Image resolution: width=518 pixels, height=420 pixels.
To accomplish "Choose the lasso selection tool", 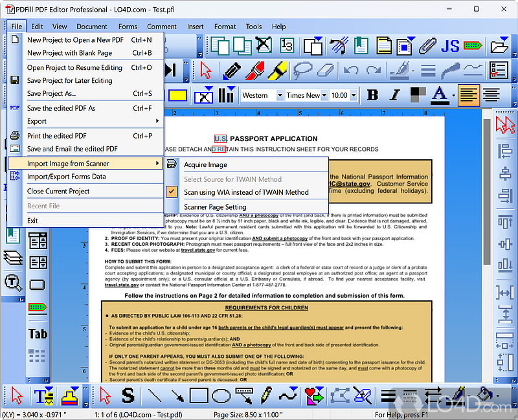I will [302, 71].
